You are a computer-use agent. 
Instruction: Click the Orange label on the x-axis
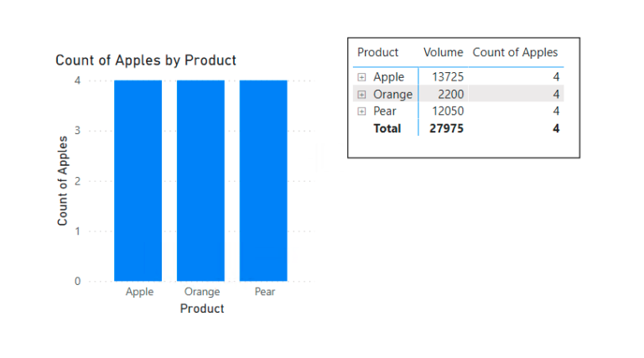click(202, 292)
